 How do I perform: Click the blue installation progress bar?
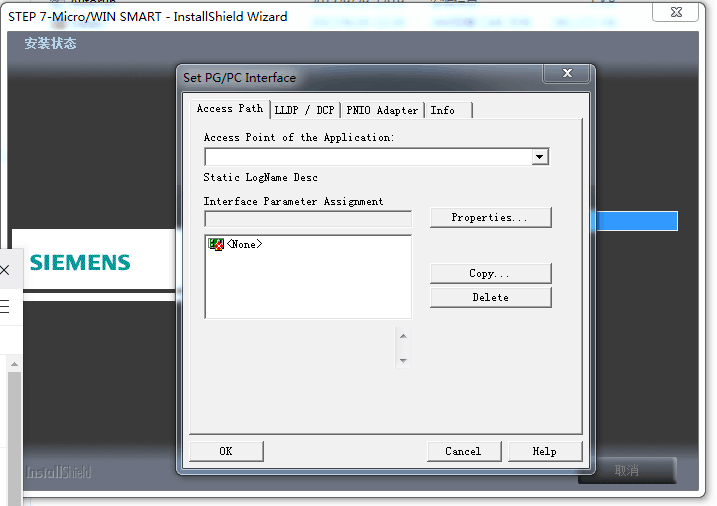tap(637, 221)
